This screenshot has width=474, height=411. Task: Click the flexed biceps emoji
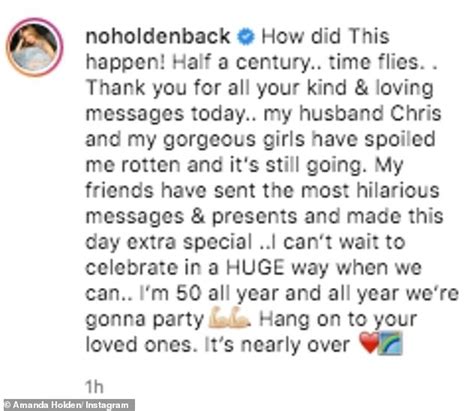229,318
